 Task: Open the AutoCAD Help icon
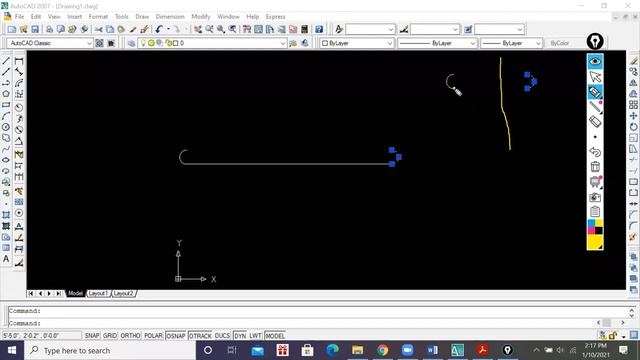click(x=319, y=29)
